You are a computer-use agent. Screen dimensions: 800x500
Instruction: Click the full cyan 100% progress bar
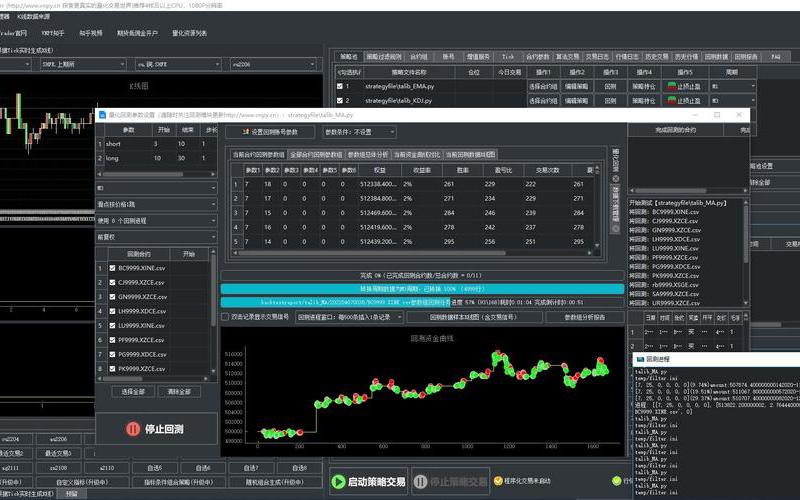click(x=422, y=289)
